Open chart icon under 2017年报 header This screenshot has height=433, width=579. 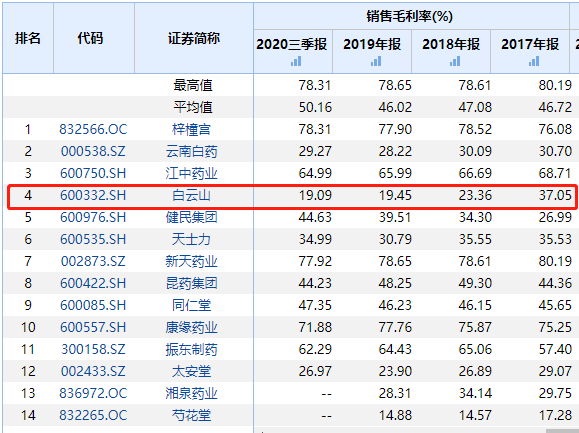[x=534, y=61]
